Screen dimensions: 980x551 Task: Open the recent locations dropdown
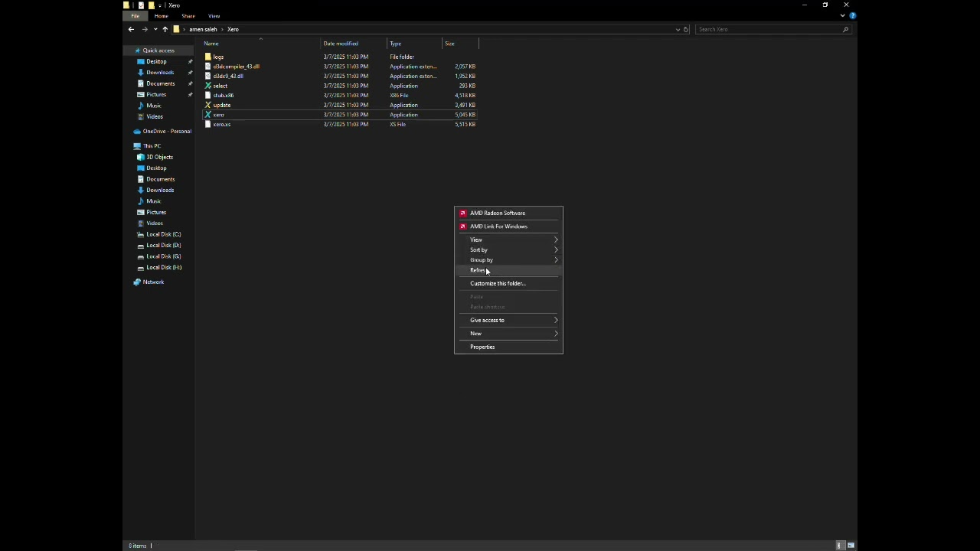coord(155,29)
